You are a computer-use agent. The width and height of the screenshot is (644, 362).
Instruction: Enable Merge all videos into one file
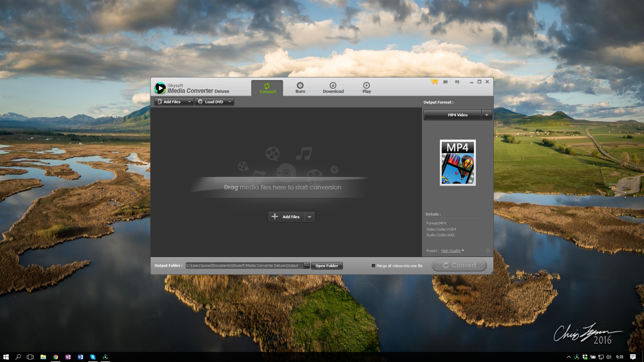click(373, 266)
